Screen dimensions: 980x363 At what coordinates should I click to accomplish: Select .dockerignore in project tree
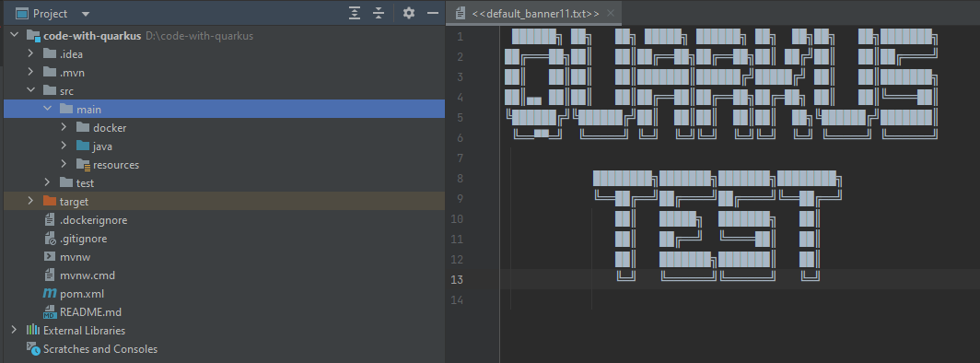[93, 220]
